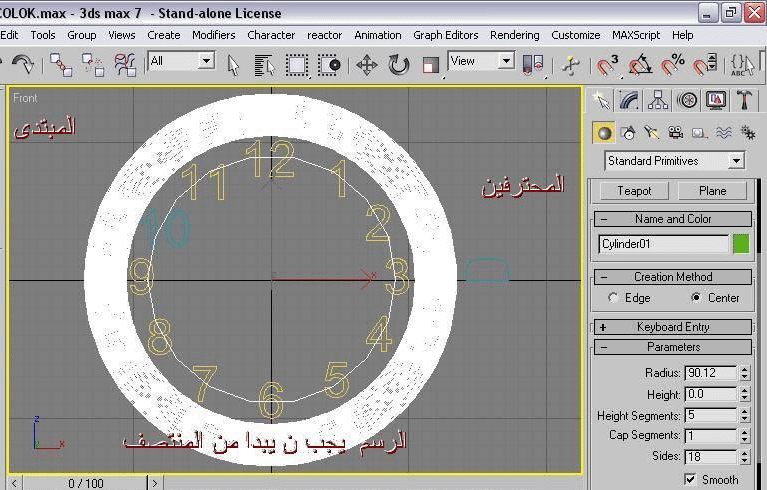Viewport: 767px width, 490px height.
Task: Collapse Name and Color rollout
Action: pyautogui.click(x=673, y=219)
